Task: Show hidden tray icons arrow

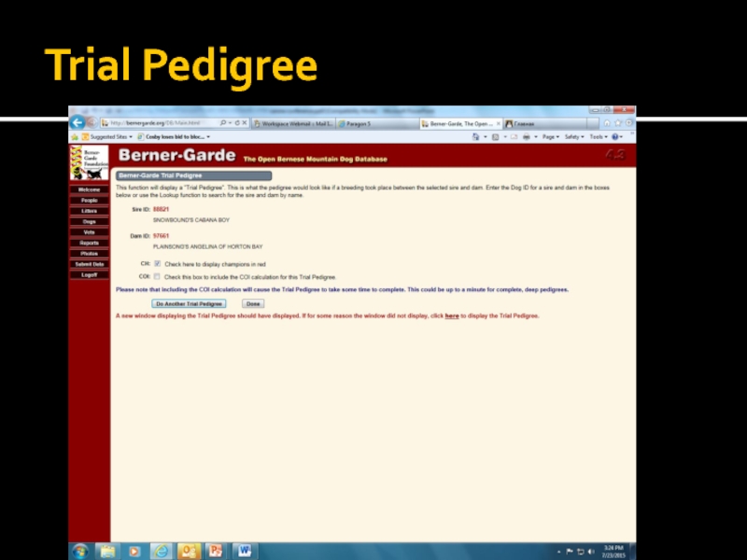Action: pos(558,552)
